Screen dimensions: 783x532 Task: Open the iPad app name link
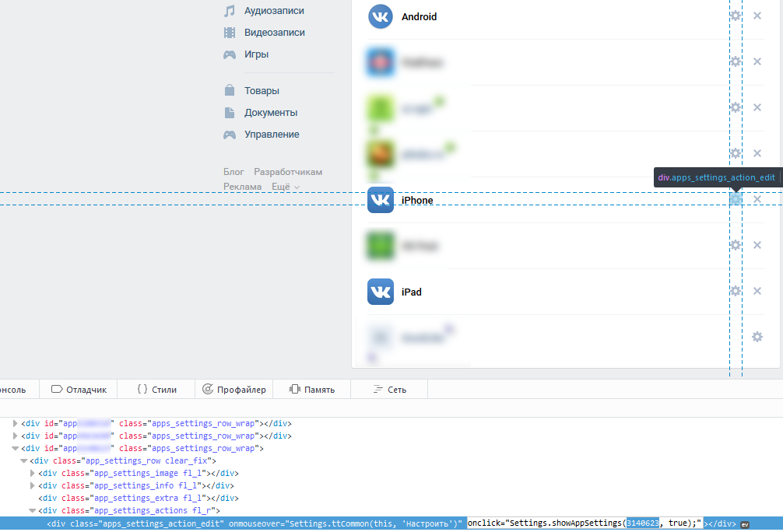412,292
